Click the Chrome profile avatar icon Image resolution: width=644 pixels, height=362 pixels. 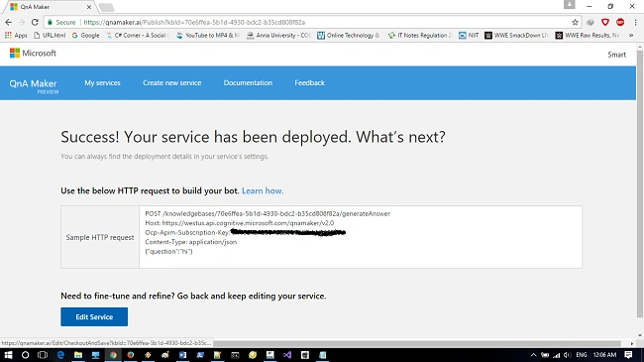(570, 5)
